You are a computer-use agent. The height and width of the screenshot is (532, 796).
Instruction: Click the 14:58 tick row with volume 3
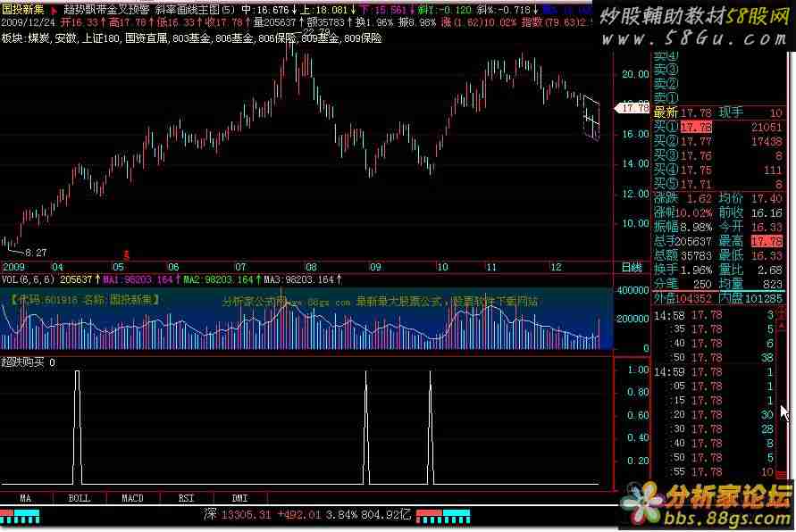coord(715,315)
